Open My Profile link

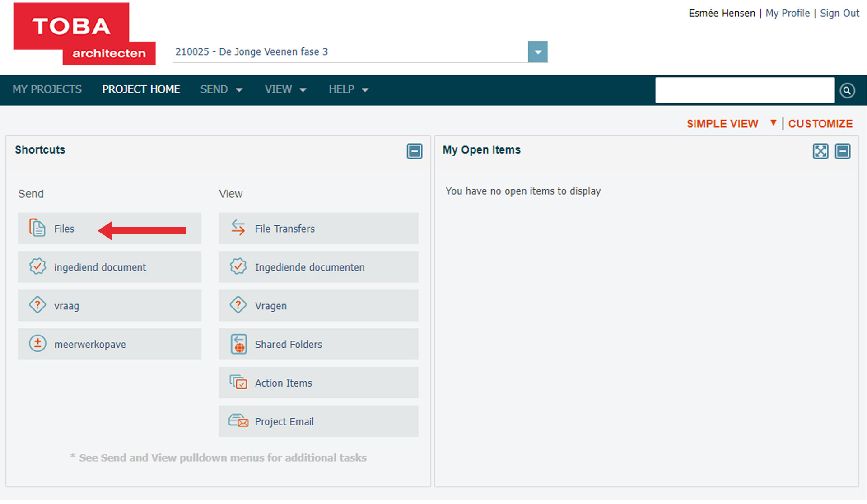(x=788, y=13)
